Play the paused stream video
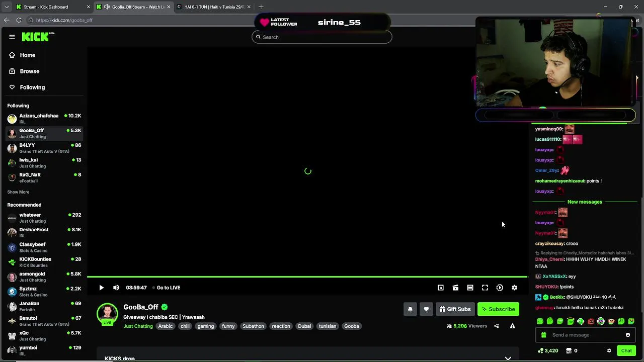 click(x=101, y=288)
